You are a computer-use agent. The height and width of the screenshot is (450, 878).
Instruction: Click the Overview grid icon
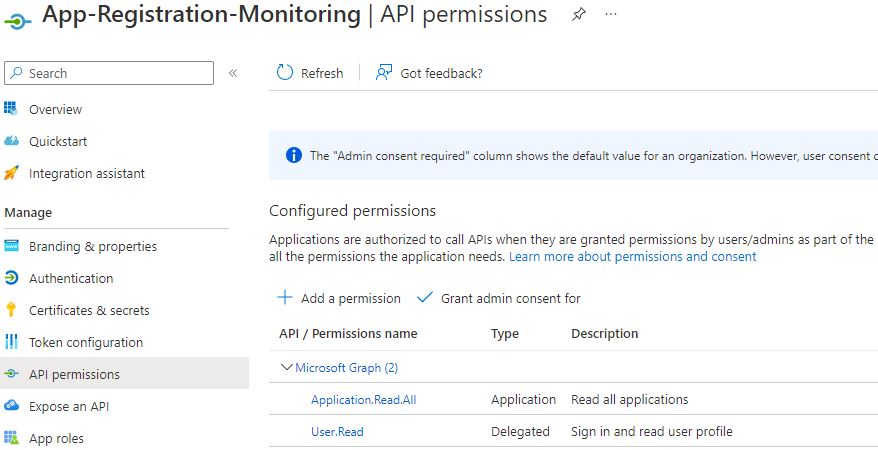pos(11,109)
